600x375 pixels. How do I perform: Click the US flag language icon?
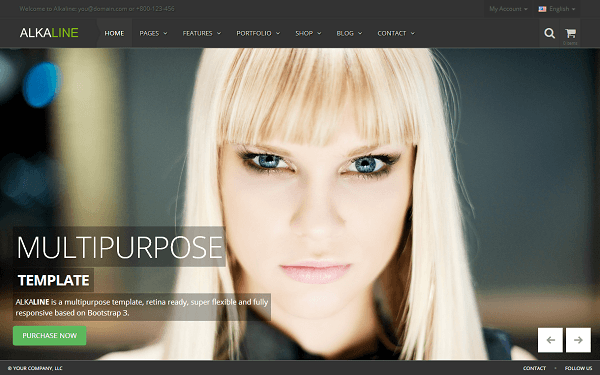click(x=542, y=9)
